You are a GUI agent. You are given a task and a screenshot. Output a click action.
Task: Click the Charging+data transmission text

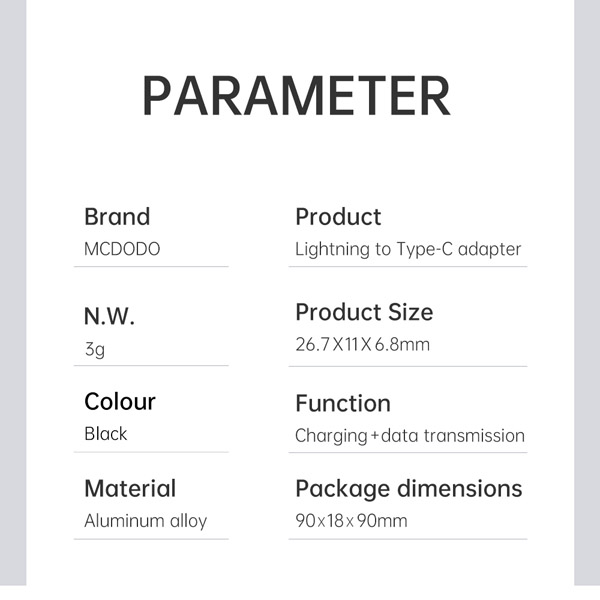point(410,436)
